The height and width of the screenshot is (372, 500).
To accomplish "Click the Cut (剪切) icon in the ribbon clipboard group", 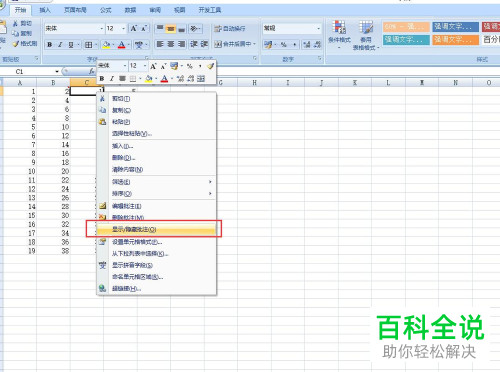I will click(x=16, y=24).
